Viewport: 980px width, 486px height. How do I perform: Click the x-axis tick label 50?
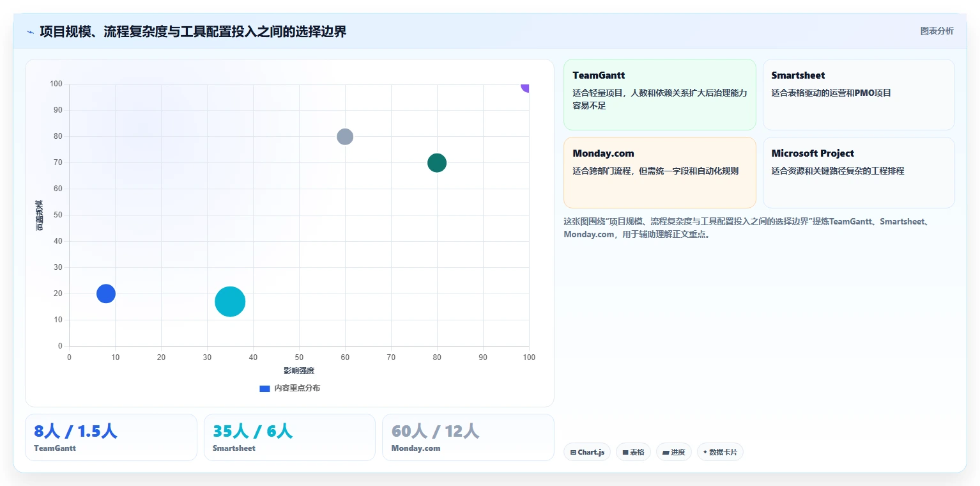(x=299, y=357)
